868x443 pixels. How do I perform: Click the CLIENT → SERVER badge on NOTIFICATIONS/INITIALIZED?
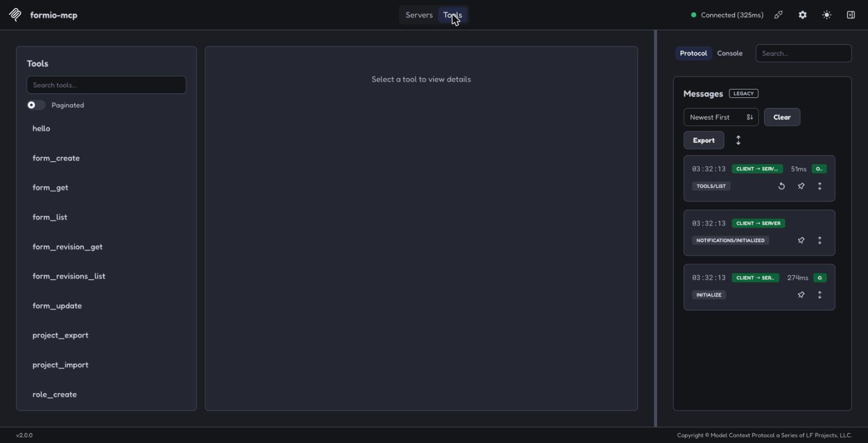pos(758,223)
